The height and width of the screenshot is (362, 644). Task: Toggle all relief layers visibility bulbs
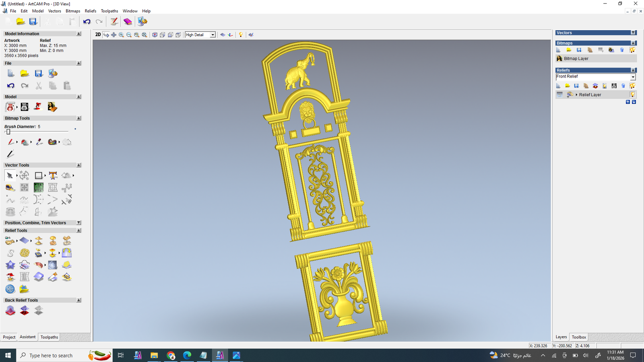632,86
